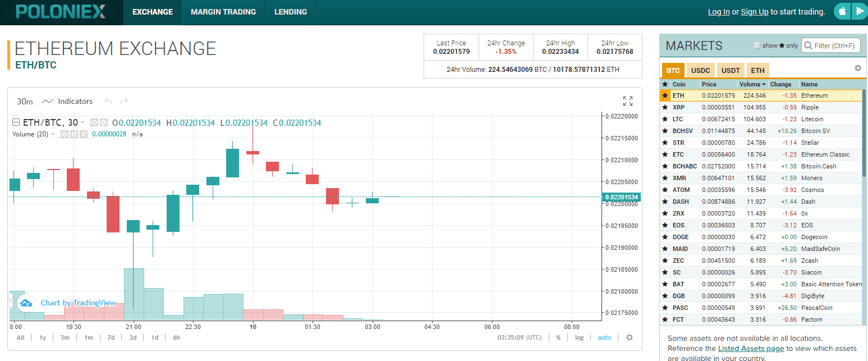
Task: Click the Markets list scrollbar
Action: [x=864, y=132]
